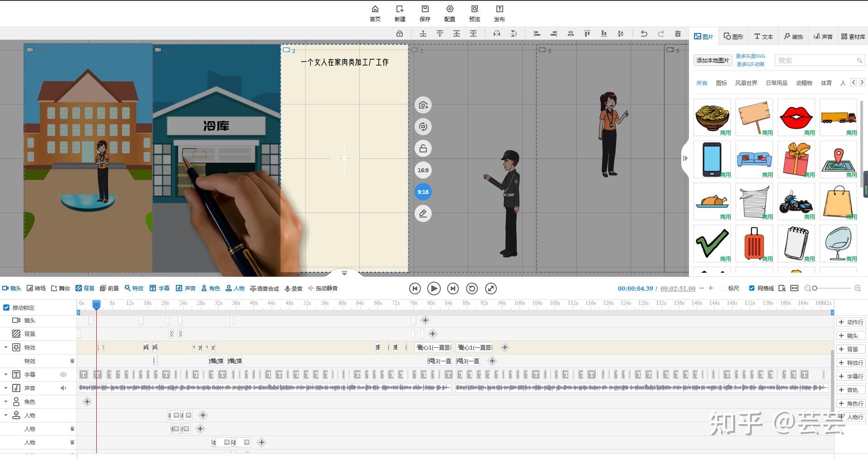The image size is (868, 459).
Task: Switch to the 素材库 library tab
Action: pos(853,37)
